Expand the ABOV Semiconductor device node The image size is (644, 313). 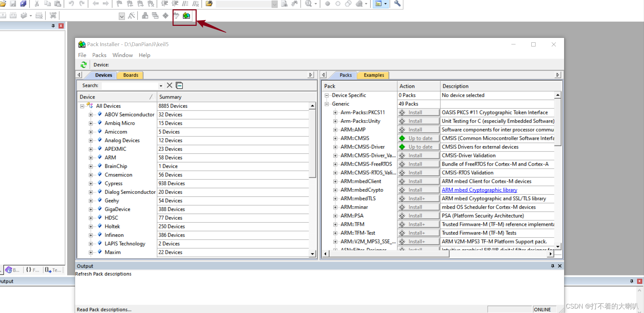coord(91,115)
